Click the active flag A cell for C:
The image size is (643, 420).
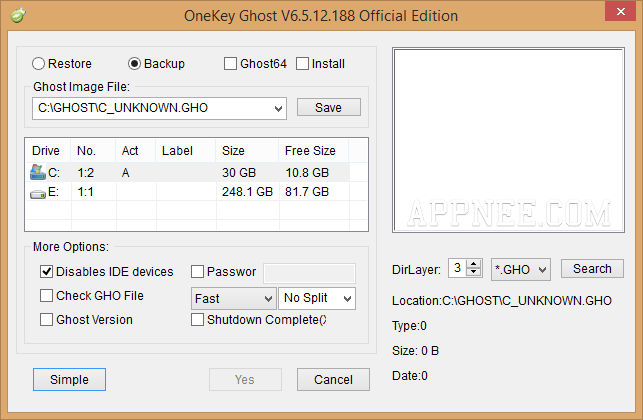125,173
